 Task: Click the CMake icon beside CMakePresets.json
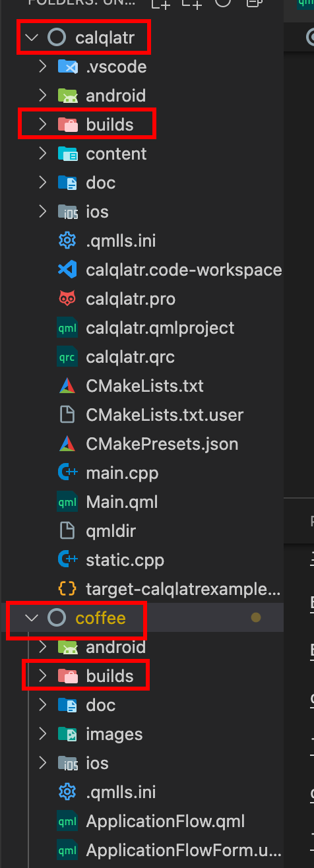click(x=67, y=444)
